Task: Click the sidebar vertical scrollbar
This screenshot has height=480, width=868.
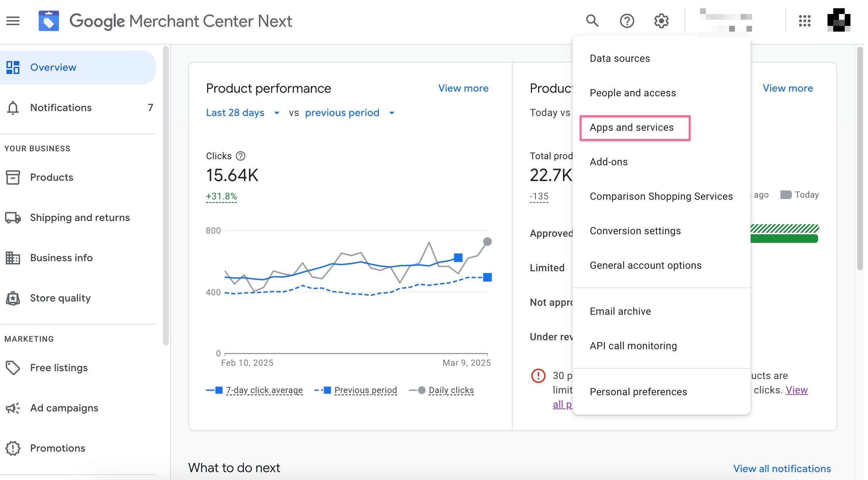Action: pyautogui.click(x=165, y=196)
